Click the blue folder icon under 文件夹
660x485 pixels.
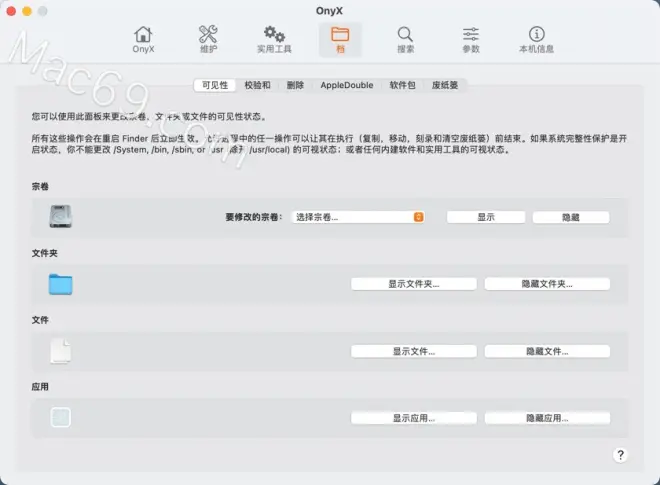tap(61, 284)
